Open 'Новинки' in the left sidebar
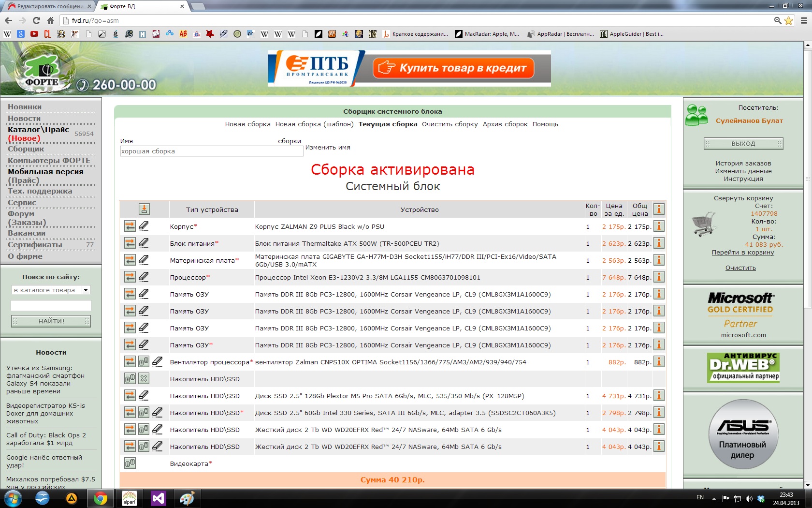Viewport: 812px width, 508px height. 25,107
